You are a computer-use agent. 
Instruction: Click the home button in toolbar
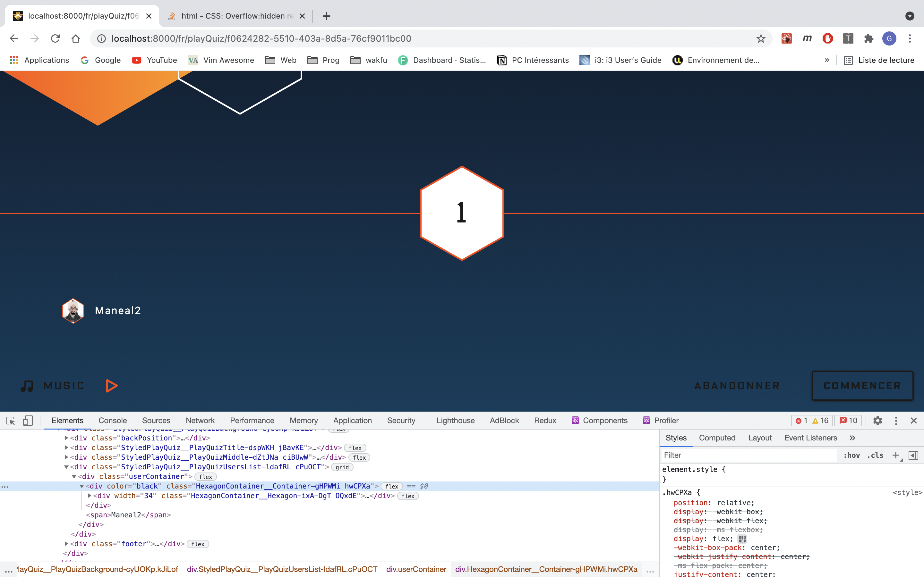coord(76,38)
